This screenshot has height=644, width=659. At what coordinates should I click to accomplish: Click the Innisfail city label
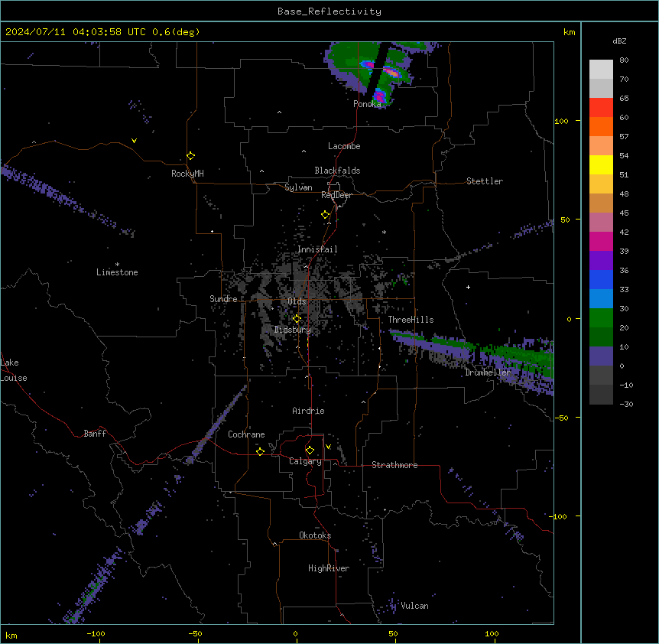pos(317,249)
